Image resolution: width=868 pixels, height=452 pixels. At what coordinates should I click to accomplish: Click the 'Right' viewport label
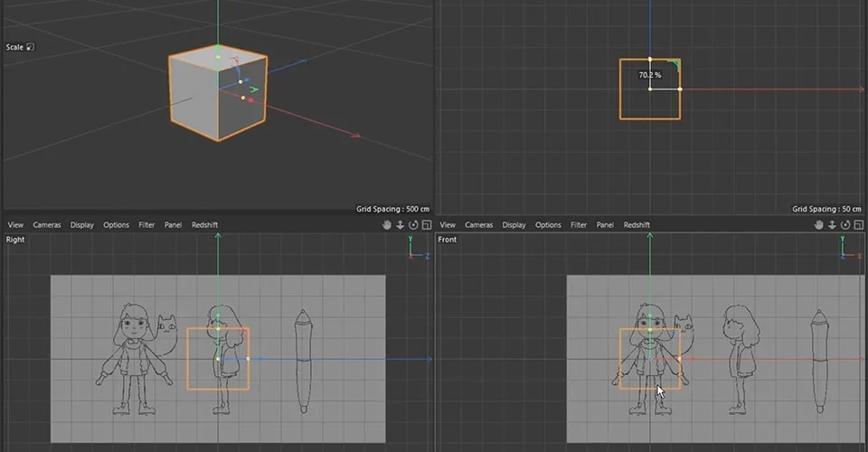click(15, 240)
